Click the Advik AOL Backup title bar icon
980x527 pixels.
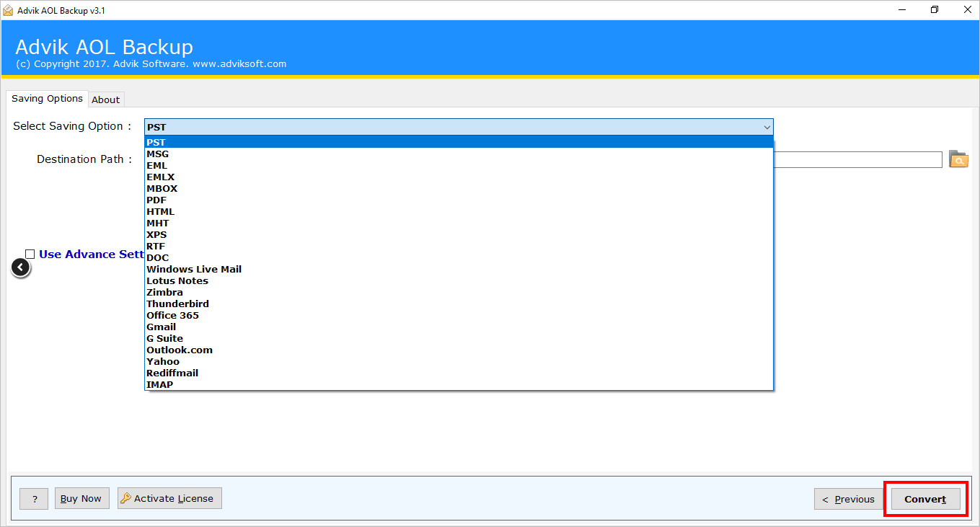[8, 10]
